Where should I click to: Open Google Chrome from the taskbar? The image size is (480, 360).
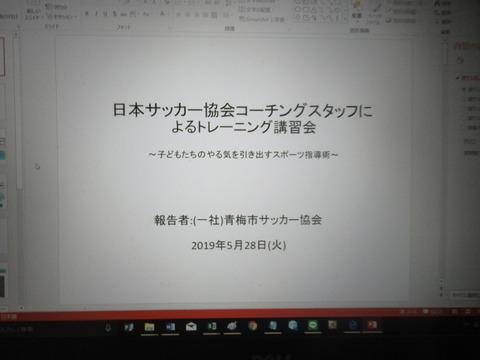(x=252, y=326)
